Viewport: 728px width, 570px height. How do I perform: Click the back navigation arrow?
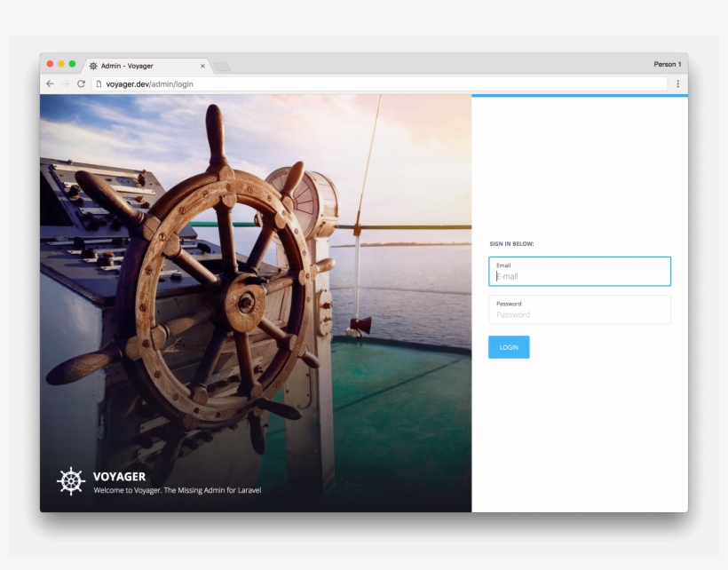coord(50,83)
